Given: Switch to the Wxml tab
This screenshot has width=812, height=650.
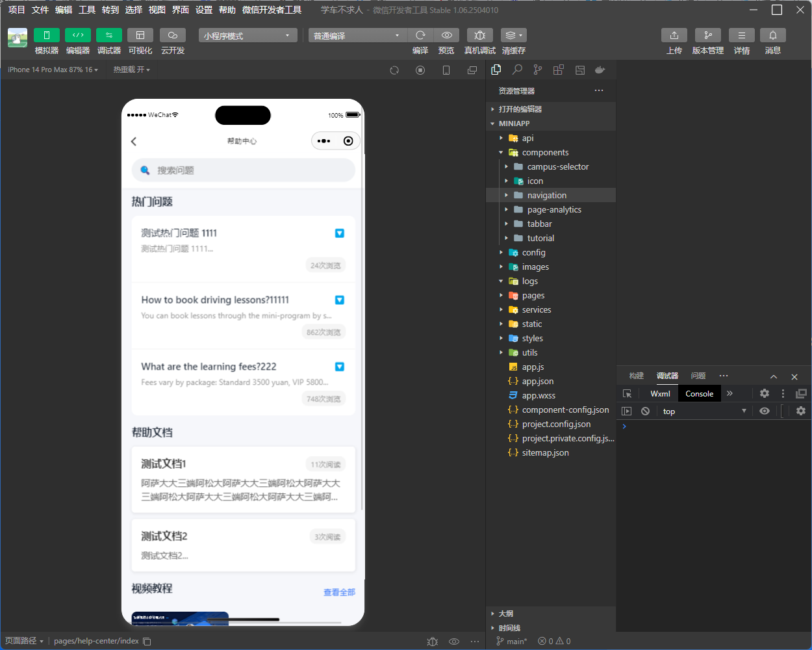Looking at the screenshot, I should (659, 393).
